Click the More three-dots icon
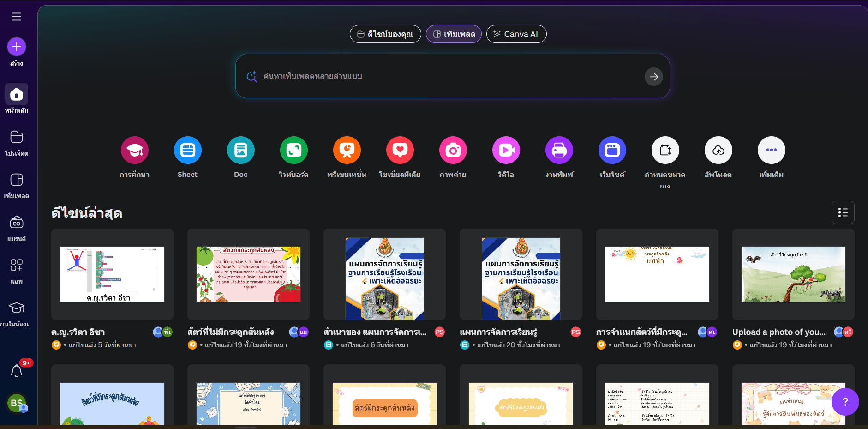868x429 pixels. point(772,150)
